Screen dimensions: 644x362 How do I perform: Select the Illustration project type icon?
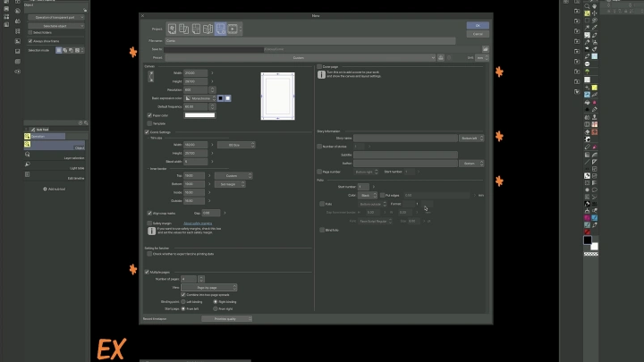172,29
